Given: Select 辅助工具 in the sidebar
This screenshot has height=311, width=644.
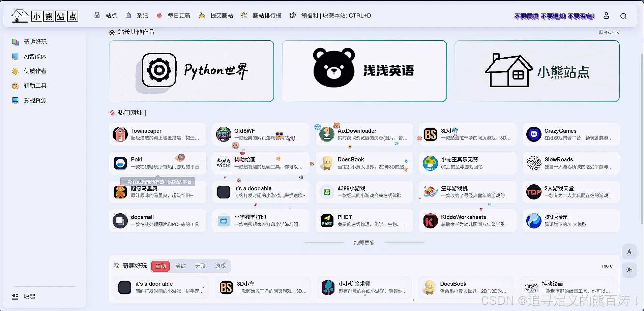Looking at the screenshot, I should (x=29, y=86).
